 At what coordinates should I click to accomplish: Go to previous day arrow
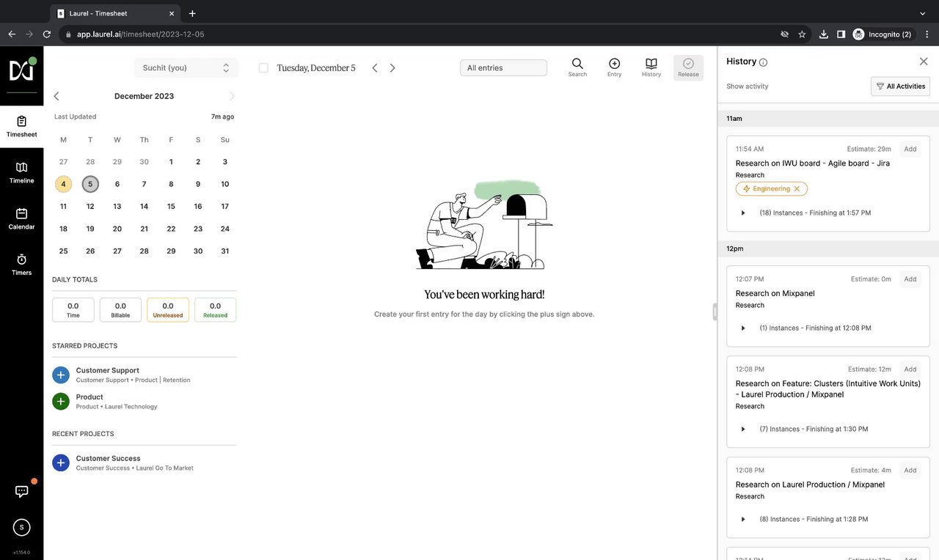pyautogui.click(x=375, y=67)
